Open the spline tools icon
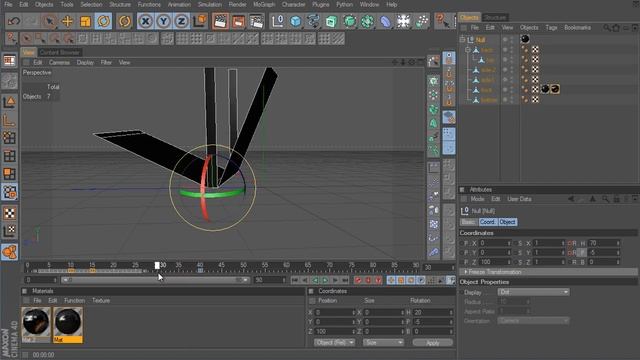640x360 pixels. point(313,21)
